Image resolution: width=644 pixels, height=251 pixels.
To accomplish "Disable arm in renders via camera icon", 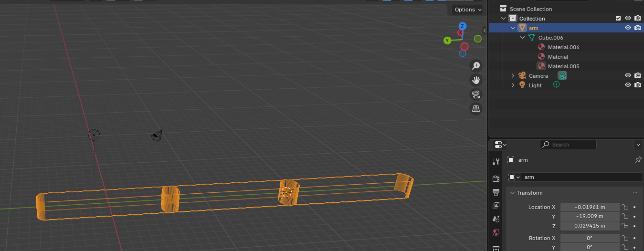I will click(x=637, y=28).
